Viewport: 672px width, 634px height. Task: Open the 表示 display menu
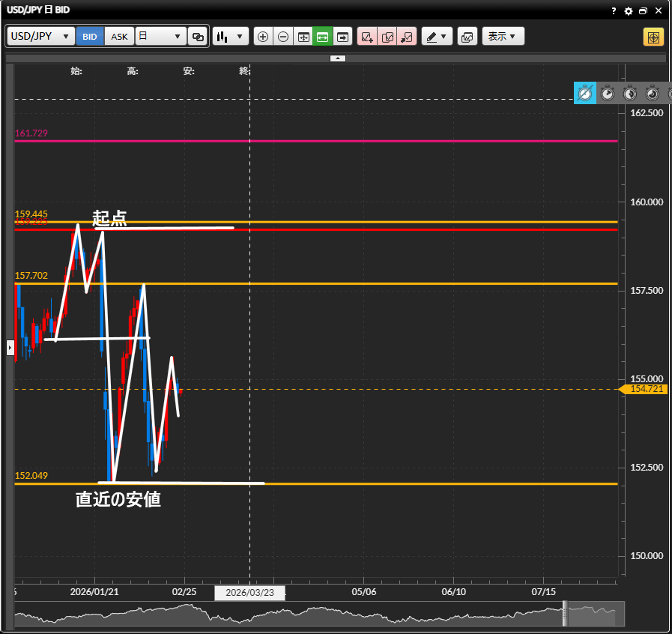click(x=503, y=37)
